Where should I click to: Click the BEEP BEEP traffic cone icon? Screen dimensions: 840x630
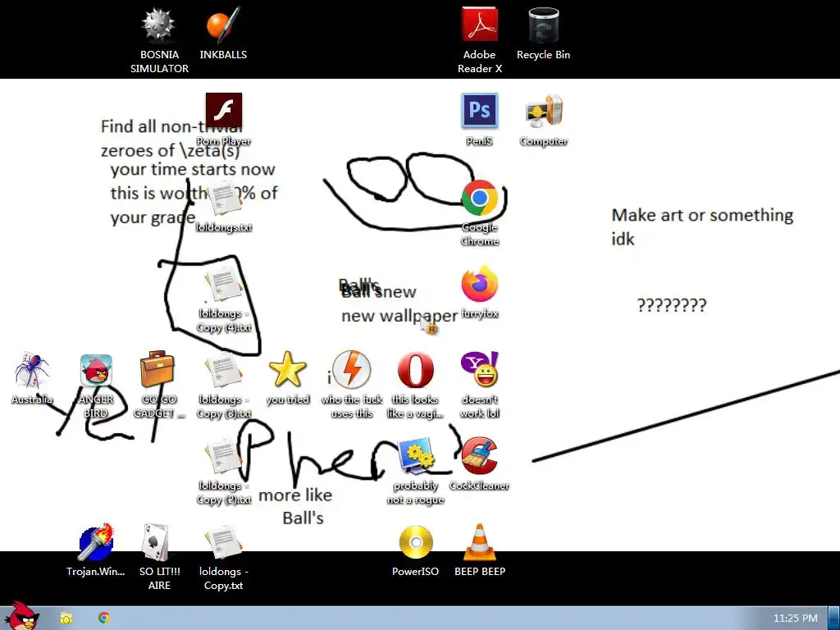coord(479,550)
